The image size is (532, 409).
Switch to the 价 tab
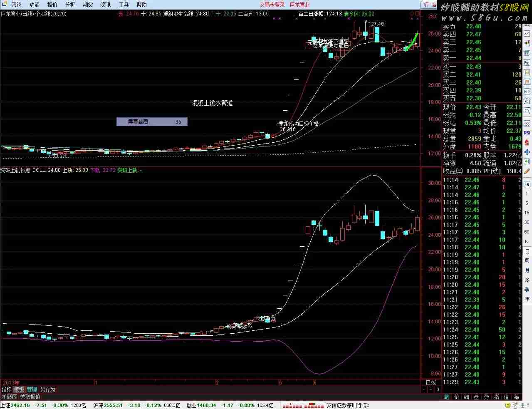click(x=456, y=397)
